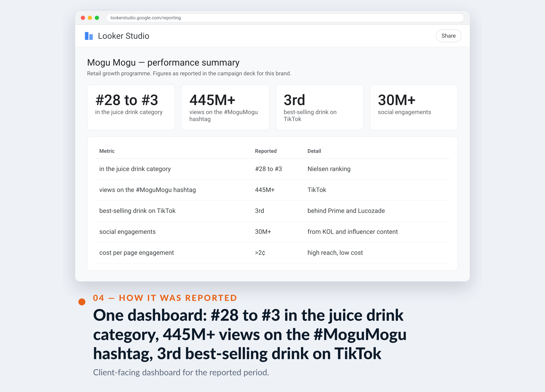Click the Looker Studio title text
The image size is (545, 392).
pos(123,36)
